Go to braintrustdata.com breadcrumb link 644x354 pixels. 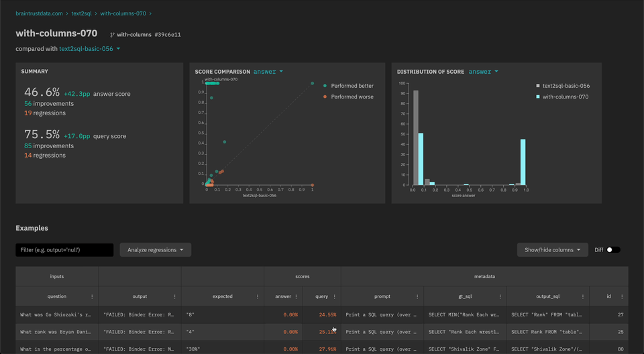39,13
